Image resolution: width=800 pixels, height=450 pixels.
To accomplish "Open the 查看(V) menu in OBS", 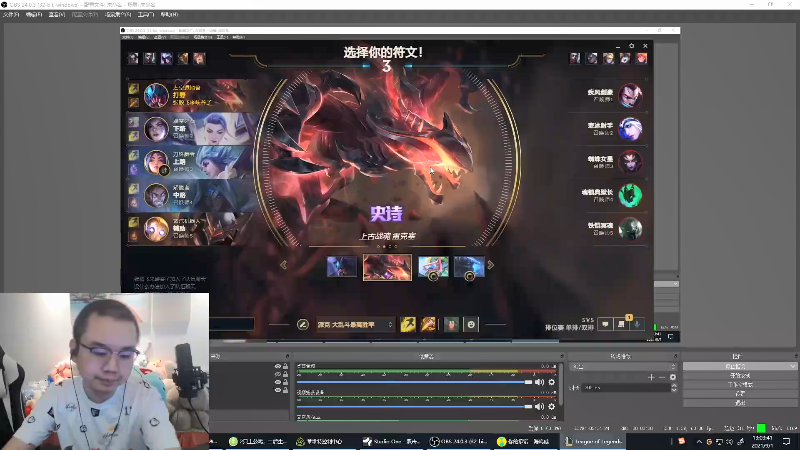I will coord(57,15).
